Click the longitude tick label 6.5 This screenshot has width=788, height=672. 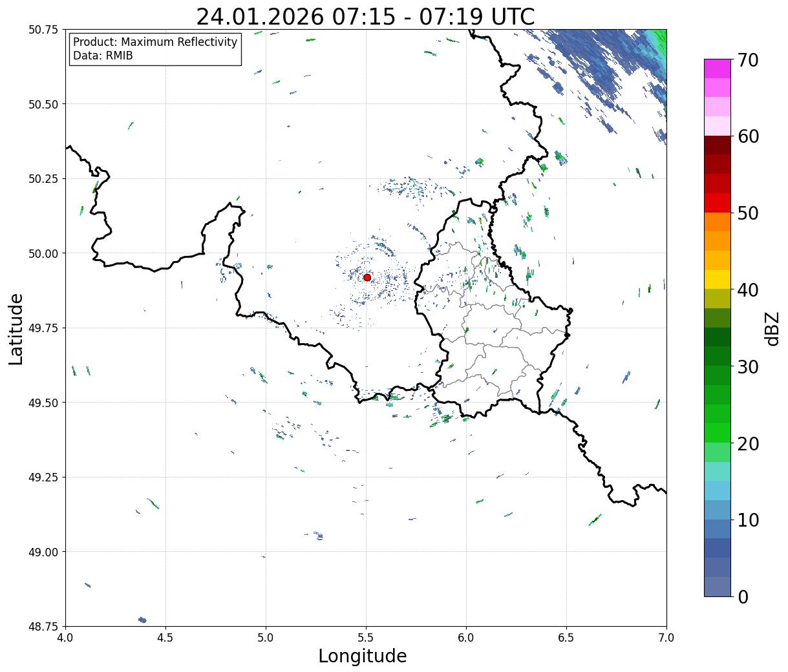(566, 638)
